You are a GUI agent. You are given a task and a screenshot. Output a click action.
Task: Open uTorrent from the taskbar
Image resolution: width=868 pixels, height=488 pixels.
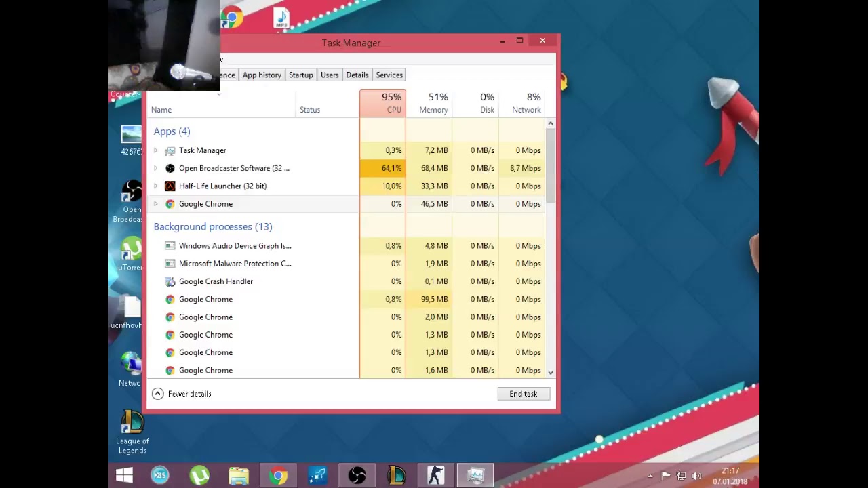pos(199,475)
